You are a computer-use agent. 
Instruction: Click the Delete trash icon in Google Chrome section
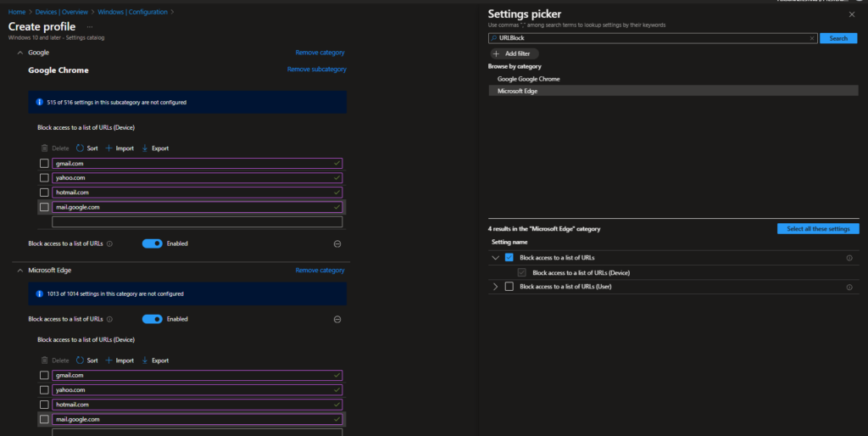[44, 148]
